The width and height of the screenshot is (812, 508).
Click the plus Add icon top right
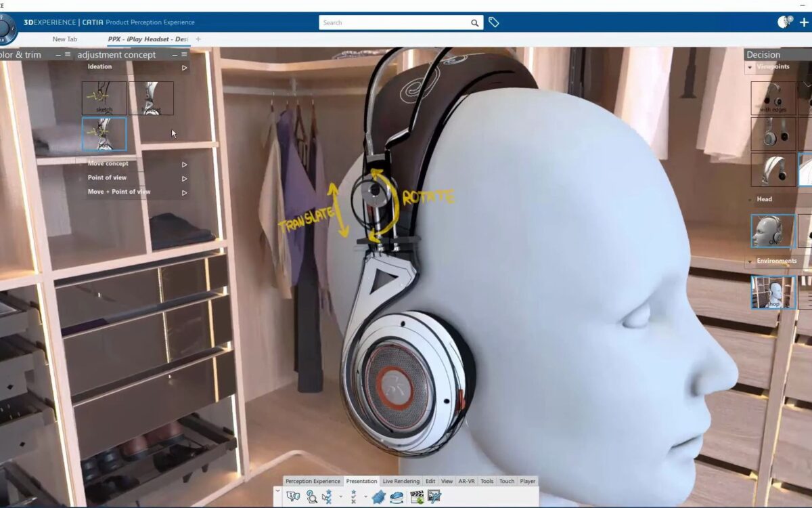(x=805, y=22)
